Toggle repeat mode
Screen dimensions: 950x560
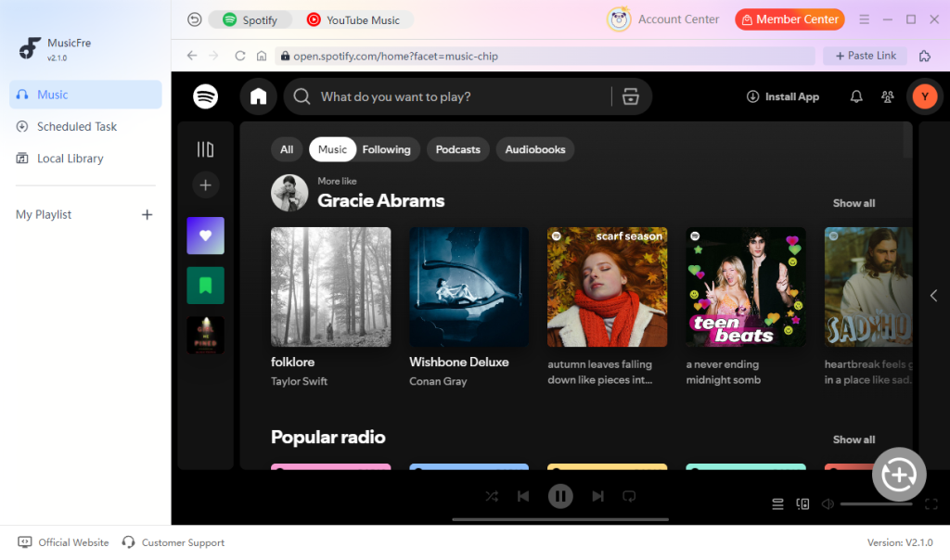pyautogui.click(x=629, y=496)
